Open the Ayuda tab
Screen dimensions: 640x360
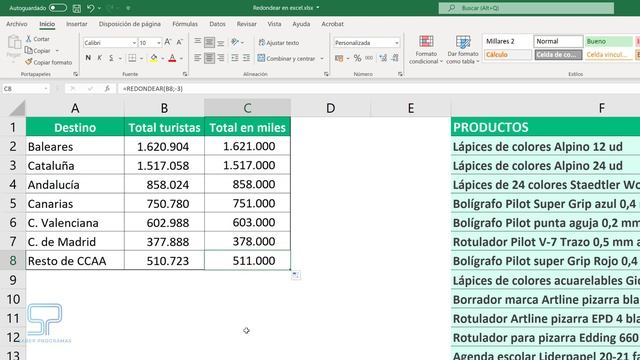click(x=301, y=24)
